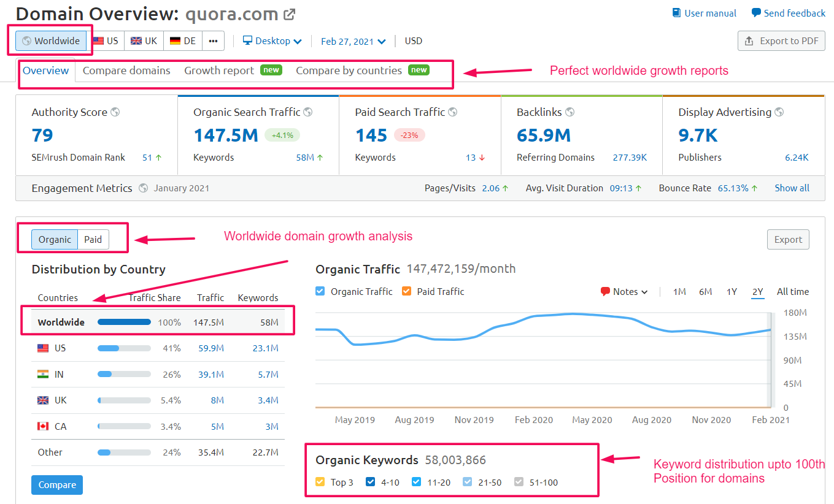The width and height of the screenshot is (834, 504).
Task: Open the Overview tab
Action: coord(46,71)
